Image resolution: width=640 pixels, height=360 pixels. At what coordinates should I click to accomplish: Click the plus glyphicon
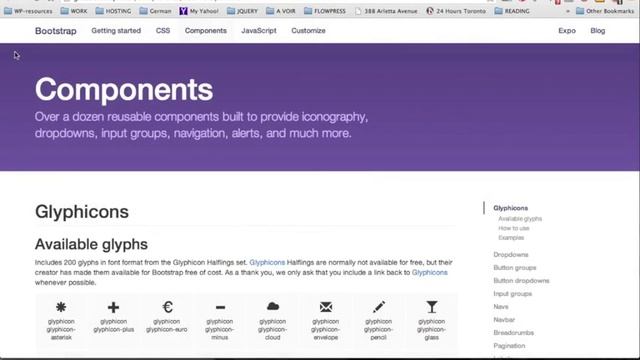coord(113,307)
